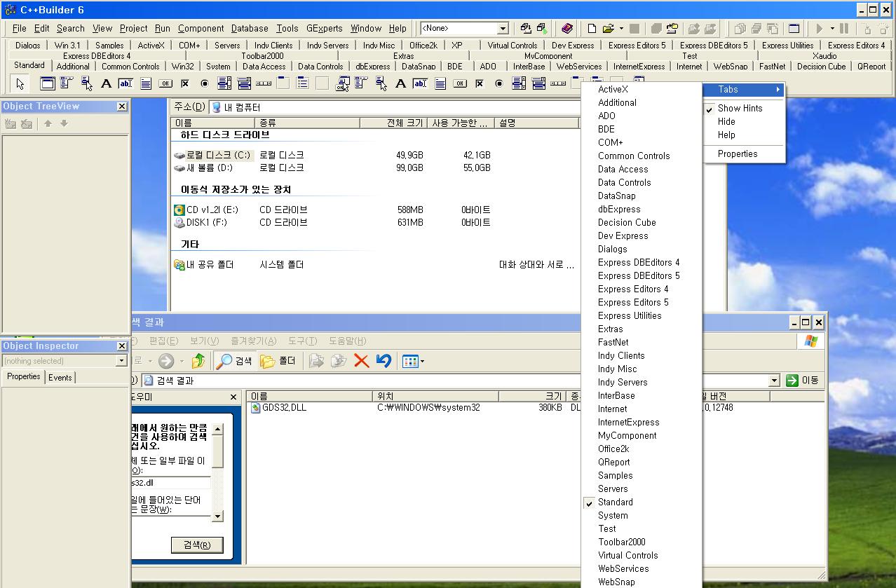Click the Trace Into debug icon
The height and width of the screenshot is (588, 896).
coord(867,29)
